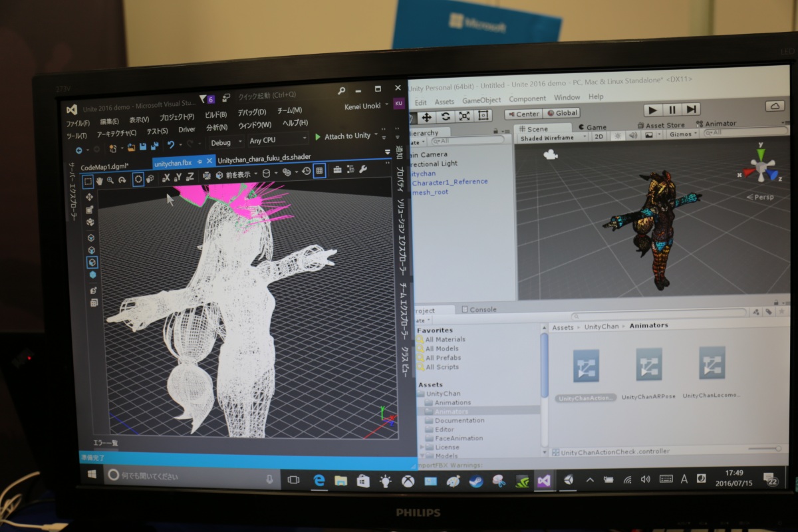Toggle scene lighting sun icon
Screen dimensions: 798x532
coord(617,136)
